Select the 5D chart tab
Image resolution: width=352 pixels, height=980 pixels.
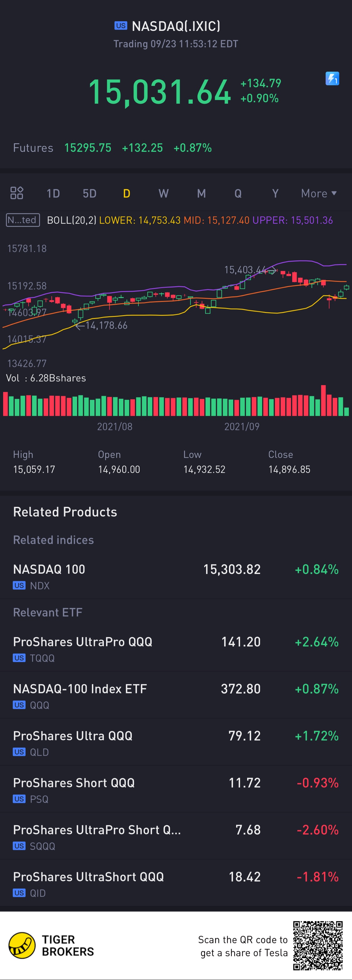click(x=89, y=193)
